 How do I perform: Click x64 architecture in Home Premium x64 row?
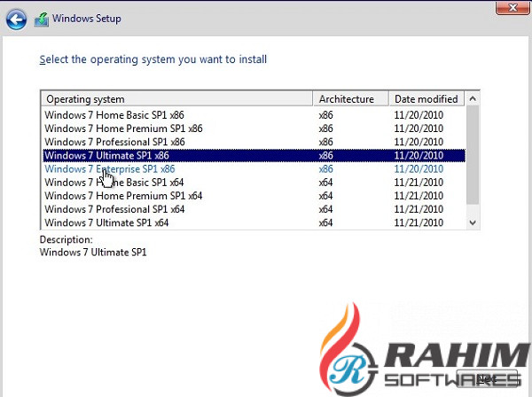pyautogui.click(x=325, y=196)
